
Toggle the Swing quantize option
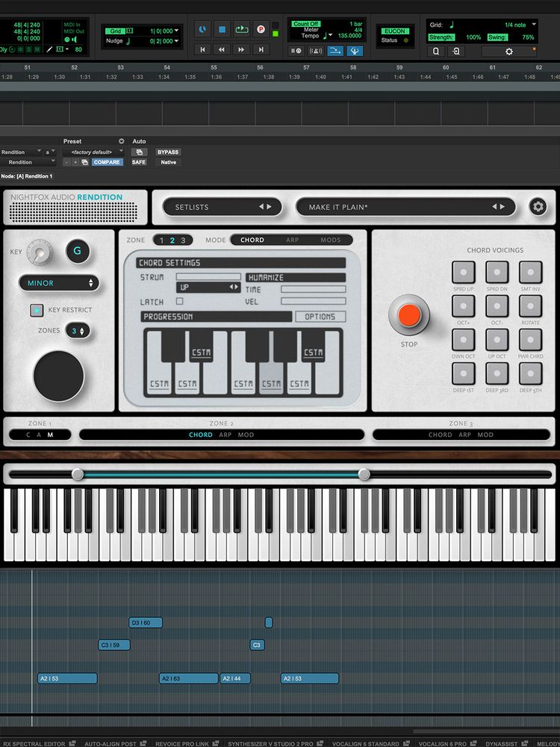[x=497, y=37]
